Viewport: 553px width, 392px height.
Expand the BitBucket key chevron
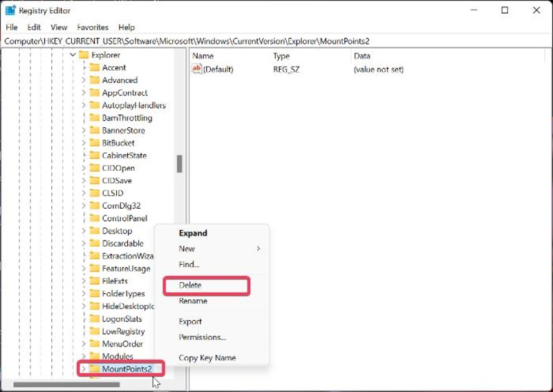(84, 143)
